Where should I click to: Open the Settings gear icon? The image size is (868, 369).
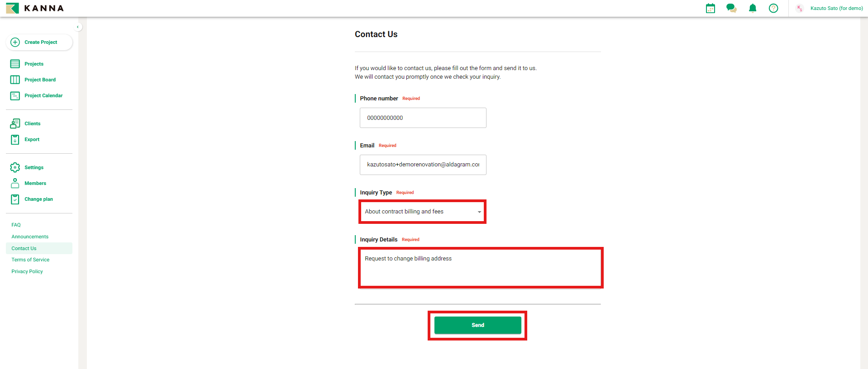point(15,167)
